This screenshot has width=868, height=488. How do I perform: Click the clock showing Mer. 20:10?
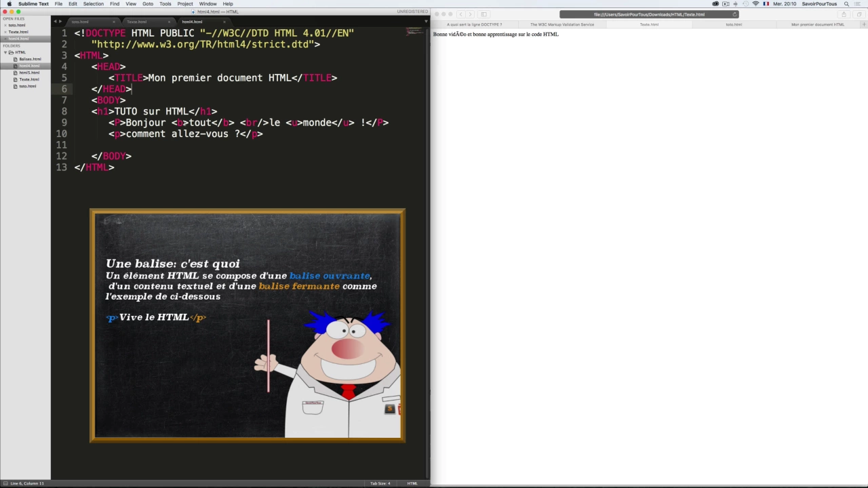click(785, 4)
